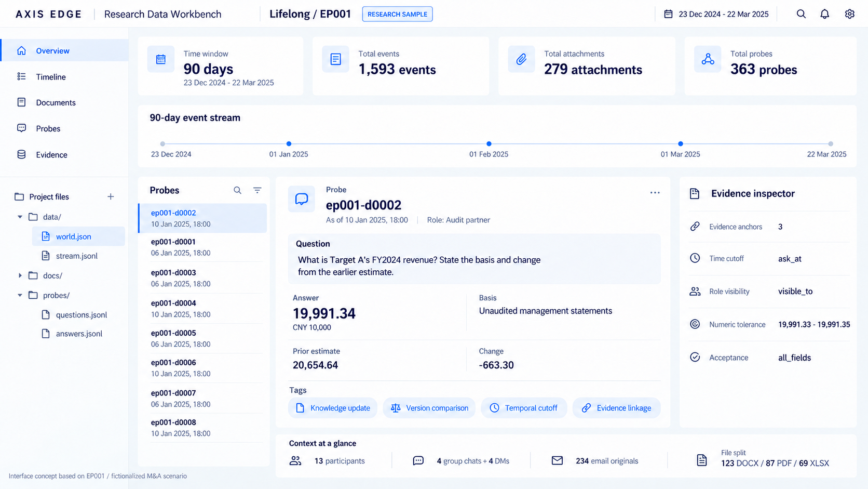Collapse the data/ folder
The image size is (868, 489).
(x=20, y=217)
